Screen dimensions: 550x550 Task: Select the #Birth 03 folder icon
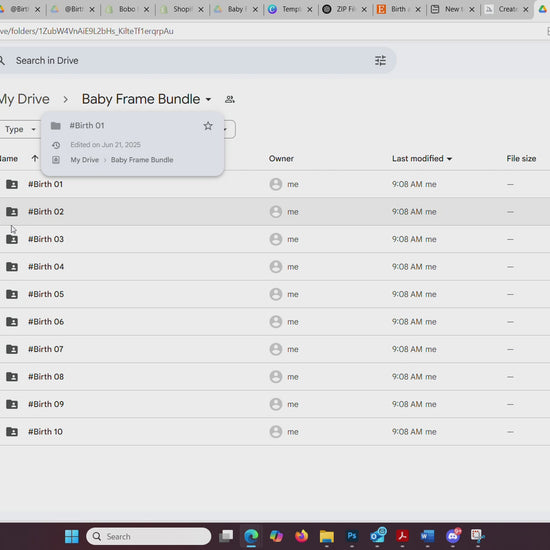click(12, 239)
